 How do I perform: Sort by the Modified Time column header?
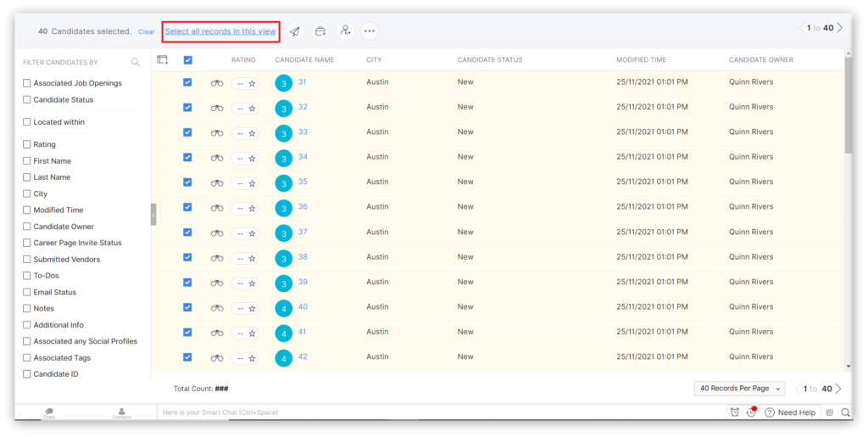[641, 60]
